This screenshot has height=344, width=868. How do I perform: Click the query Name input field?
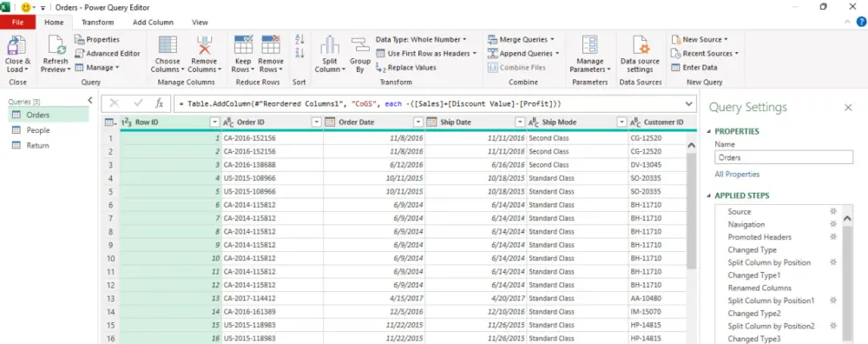pyautogui.click(x=783, y=157)
